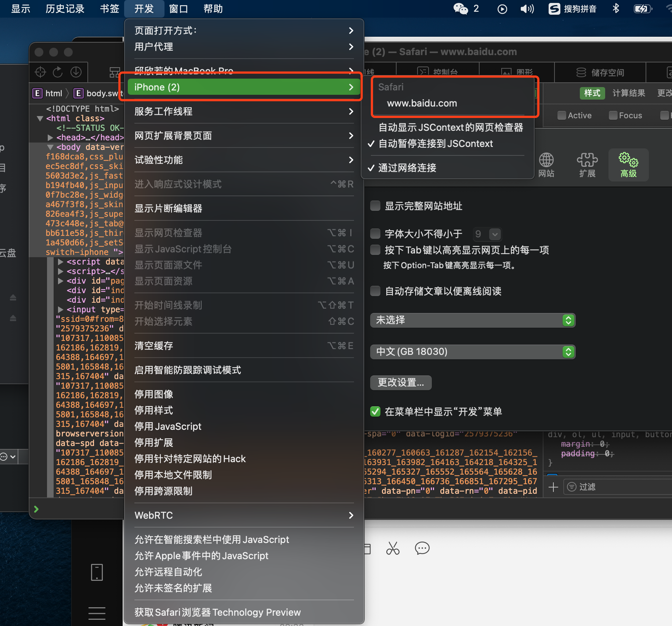
Task: Enable 显示完整网站地址 checkbox
Action: 375,206
